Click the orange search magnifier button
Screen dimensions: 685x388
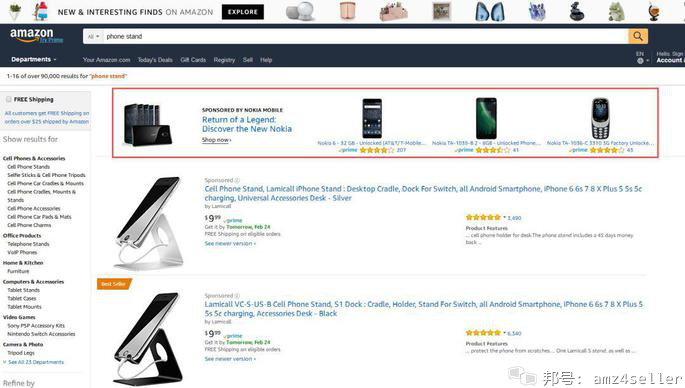638,36
